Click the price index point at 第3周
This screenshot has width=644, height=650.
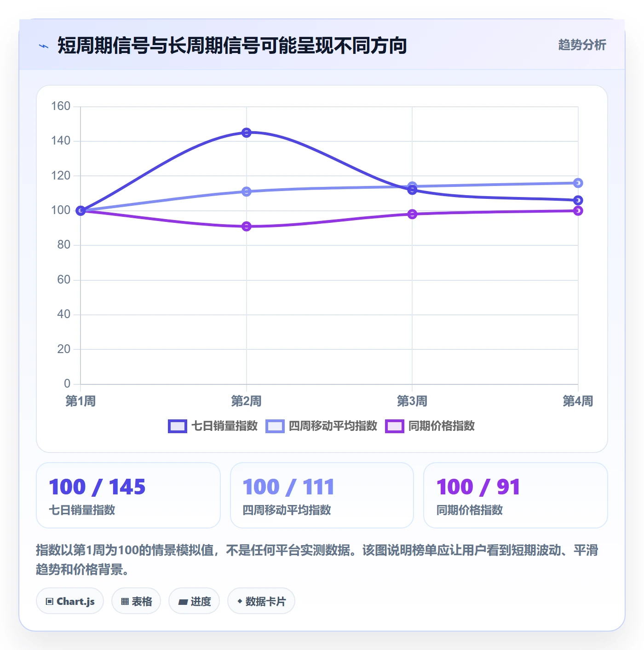(412, 214)
